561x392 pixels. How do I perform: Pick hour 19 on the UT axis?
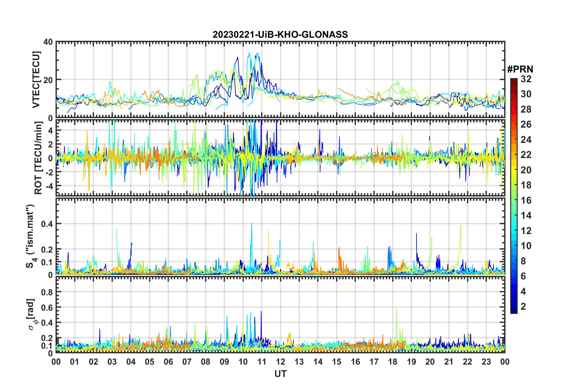pos(411,362)
